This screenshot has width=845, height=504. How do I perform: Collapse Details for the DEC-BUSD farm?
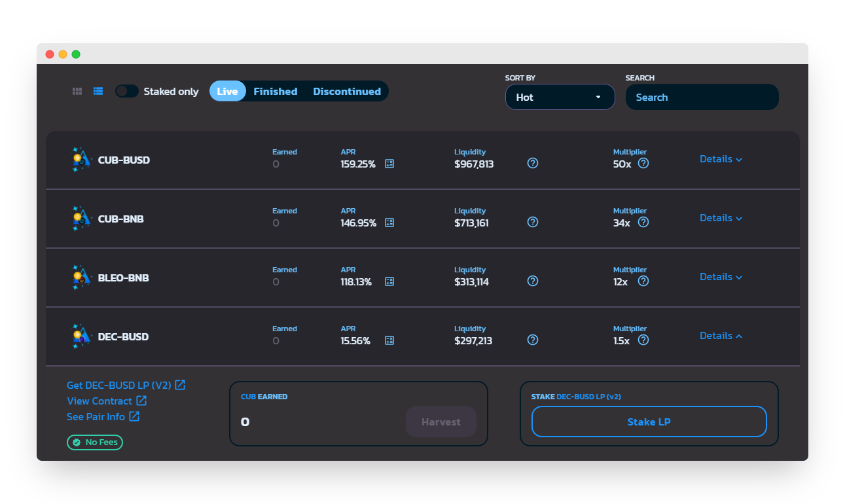click(x=721, y=336)
